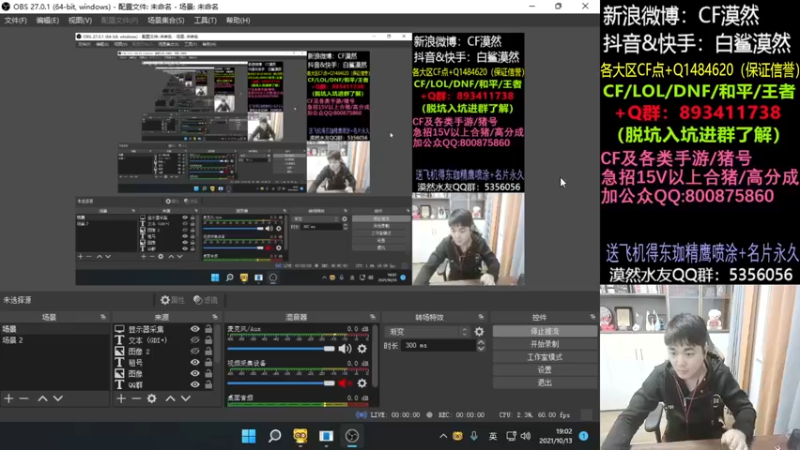This screenshot has width=800, height=450.
Task: Click 退出 to exit OBS
Action: pyautogui.click(x=544, y=383)
